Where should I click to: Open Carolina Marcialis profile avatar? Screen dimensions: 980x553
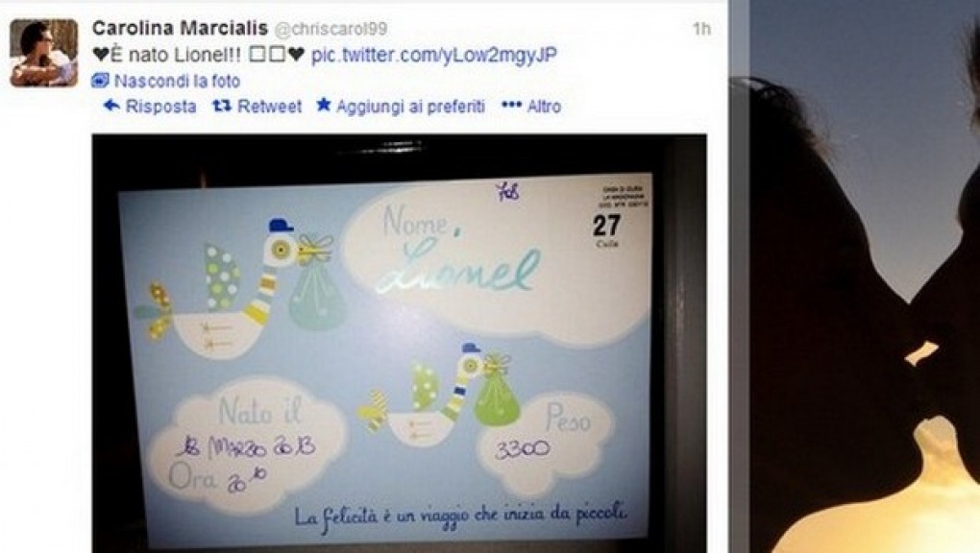coord(44,53)
